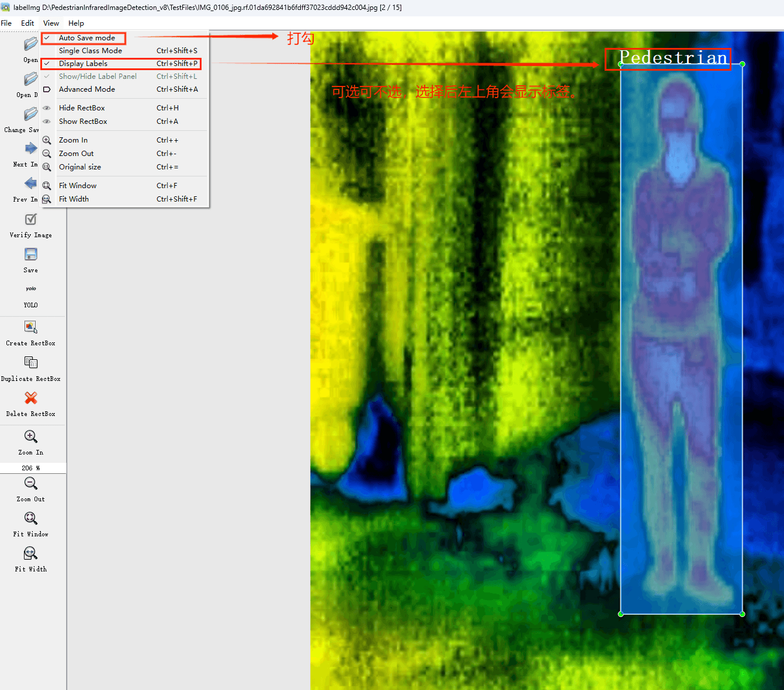
Task: Select the Create RectBox tool
Action: (31, 327)
